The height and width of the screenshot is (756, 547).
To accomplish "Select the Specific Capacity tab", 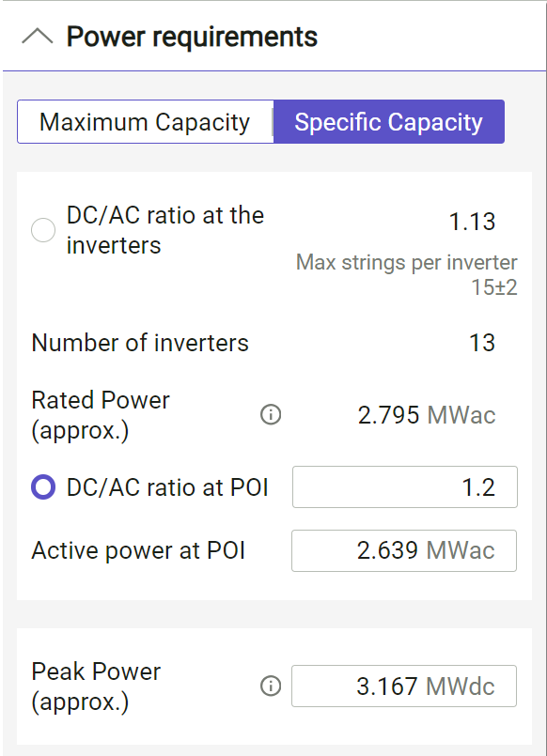I will click(388, 121).
